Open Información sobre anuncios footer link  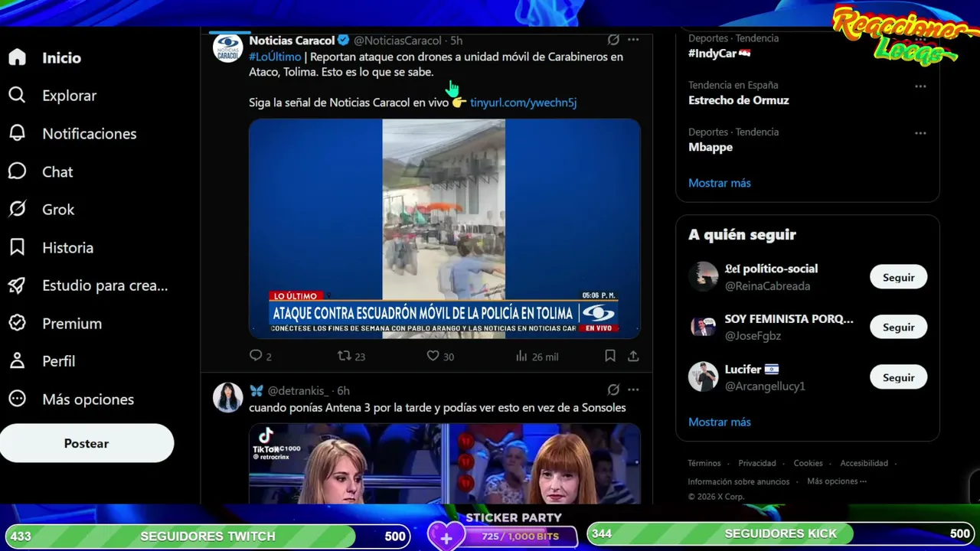tap(739, 481)
